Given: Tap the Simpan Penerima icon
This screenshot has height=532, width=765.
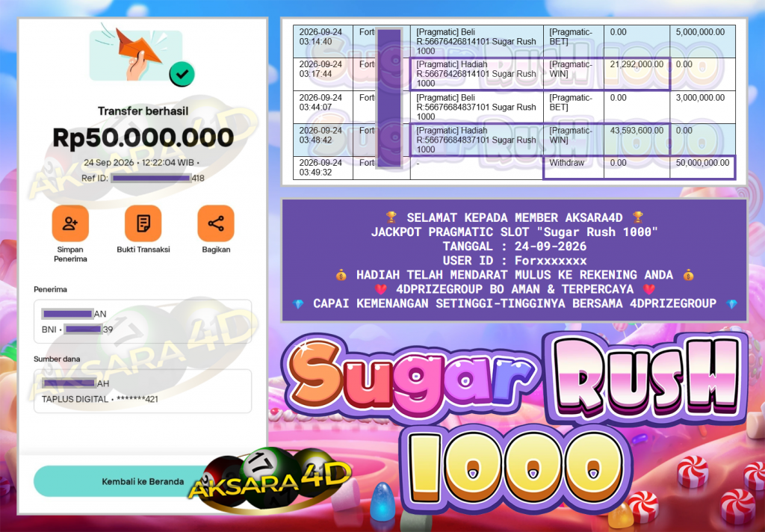Looking at the screenshot, I should point(70,223).
